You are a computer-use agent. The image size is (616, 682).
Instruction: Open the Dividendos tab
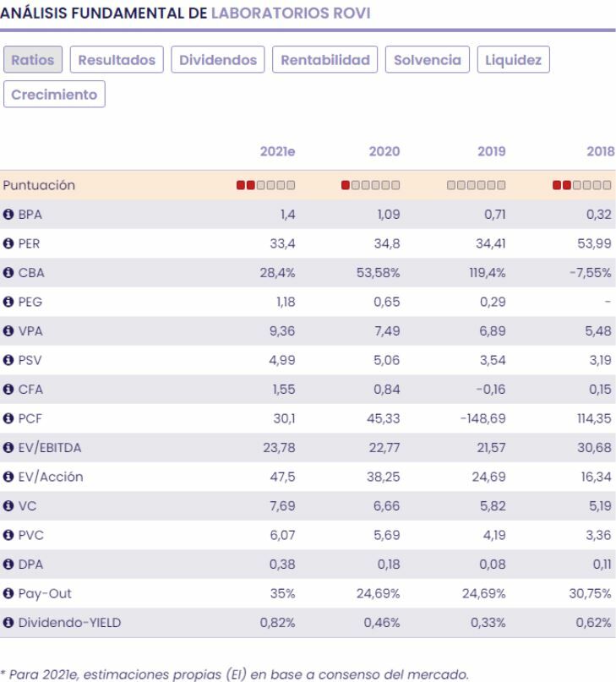219,60
